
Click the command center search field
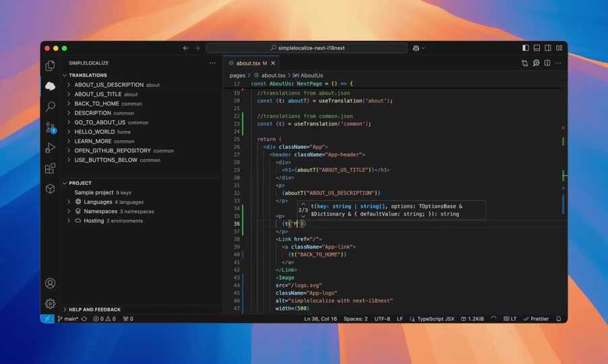(307, 49)
